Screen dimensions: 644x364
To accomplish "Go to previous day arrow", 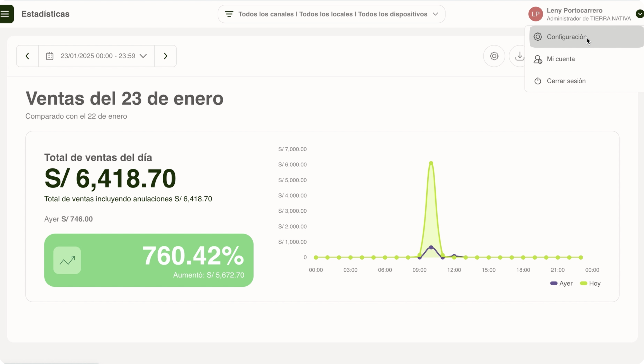I will (x=27, y=56).
